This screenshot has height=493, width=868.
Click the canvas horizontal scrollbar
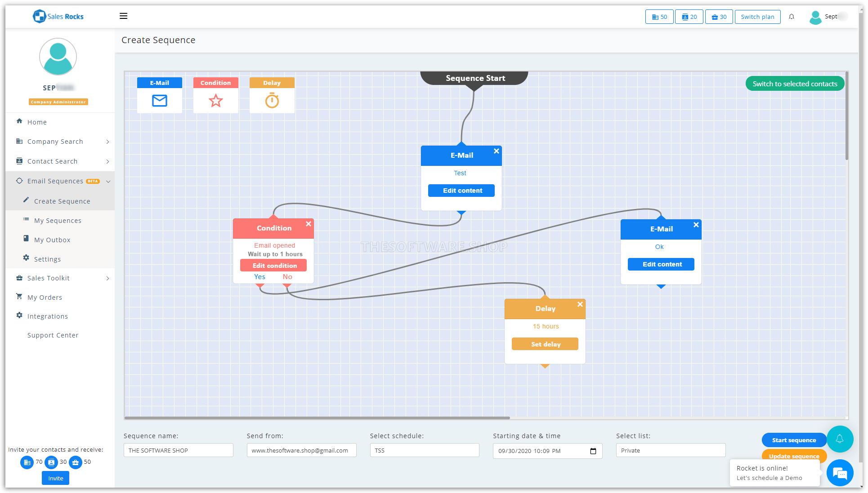click(x=317, y=418)
